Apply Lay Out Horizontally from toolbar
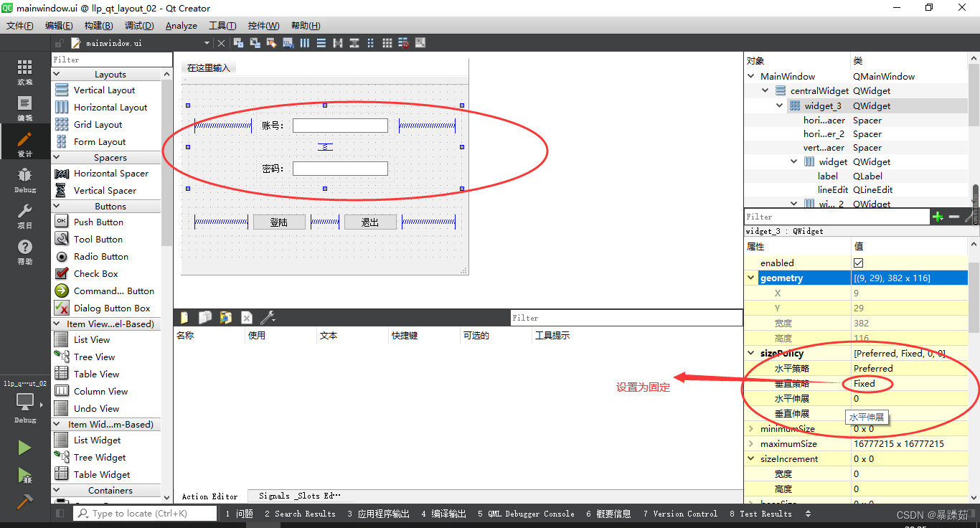This screenshot has height=528, width=980. (305, 43)
